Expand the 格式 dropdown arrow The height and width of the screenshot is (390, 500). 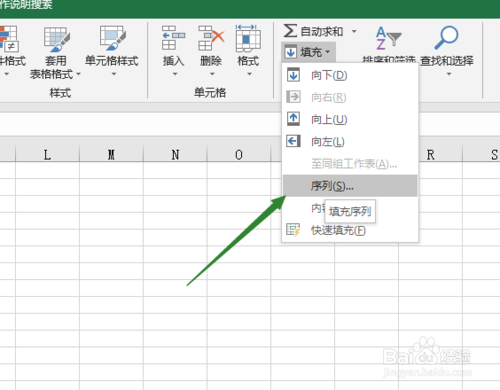pyautogui.click(x=249, y=74)
